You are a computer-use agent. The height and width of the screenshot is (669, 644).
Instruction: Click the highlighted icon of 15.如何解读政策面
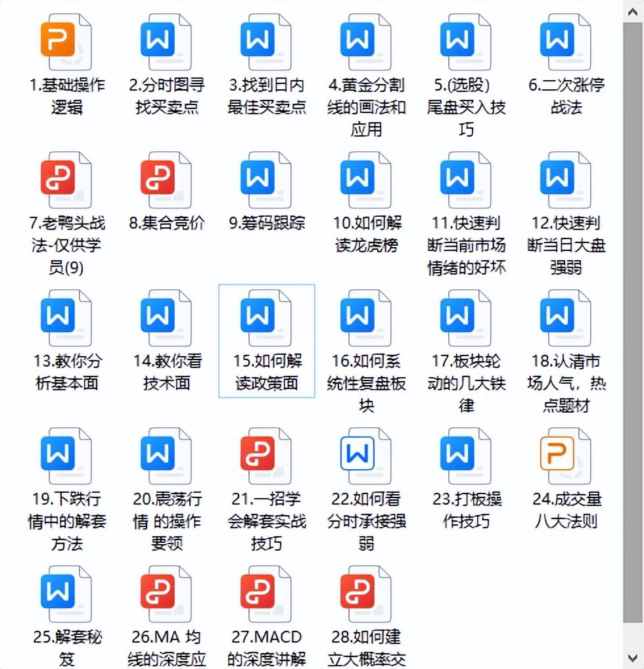coord(266,318)
